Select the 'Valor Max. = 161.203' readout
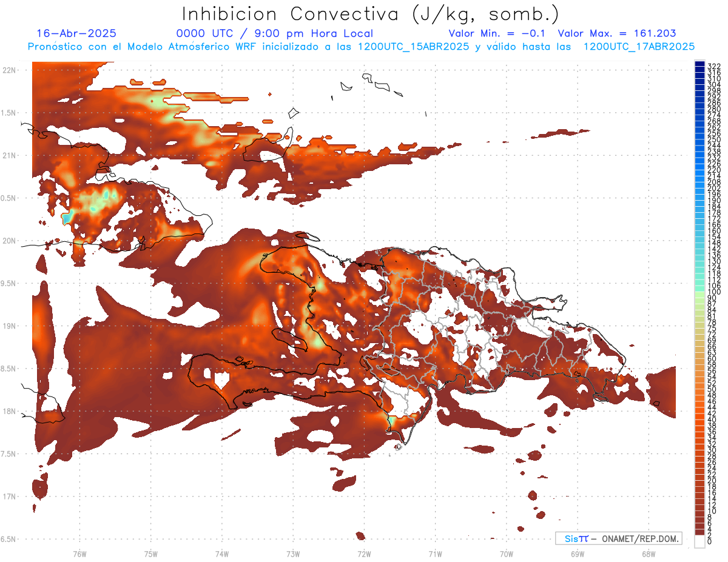This screenshot has width=728, height=562. pyautogui.click(x=617, y=33)
